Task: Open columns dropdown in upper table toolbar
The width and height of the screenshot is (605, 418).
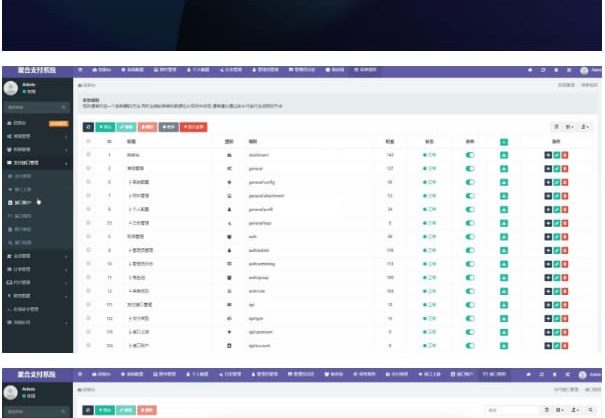Action: (570, 127)
